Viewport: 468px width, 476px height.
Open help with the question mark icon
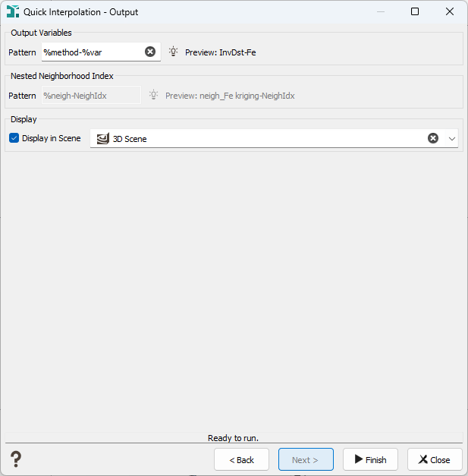[16, 459]
